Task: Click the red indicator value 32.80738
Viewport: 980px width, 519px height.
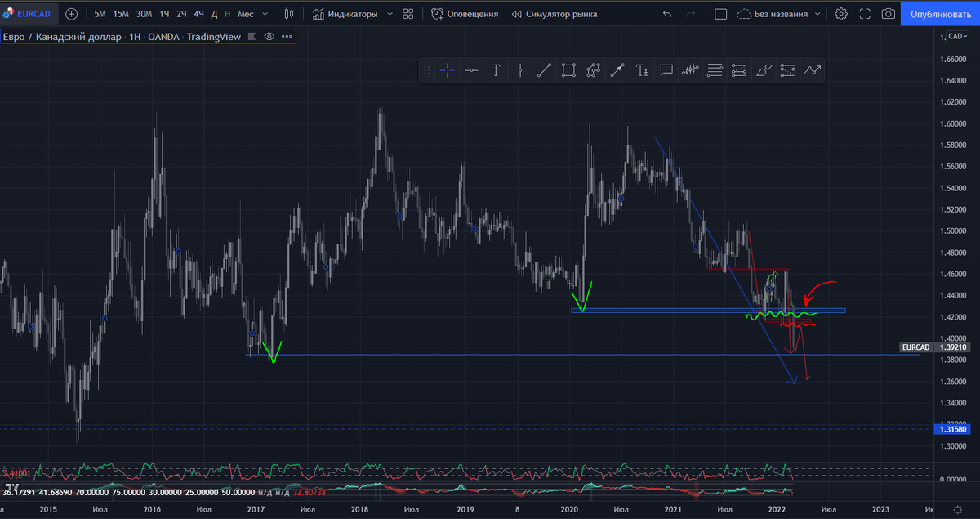Action: pyautogui.click(x=309, y=492)
